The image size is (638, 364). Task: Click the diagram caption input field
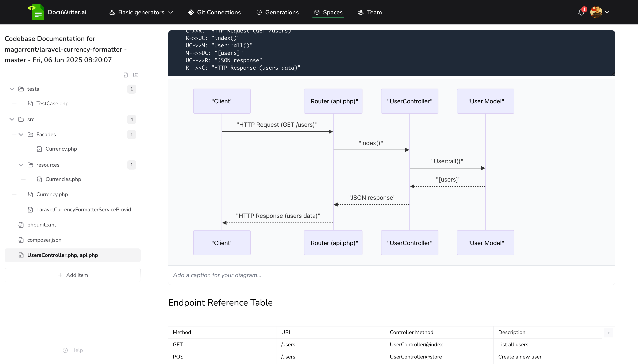click(x=391, y=275)
